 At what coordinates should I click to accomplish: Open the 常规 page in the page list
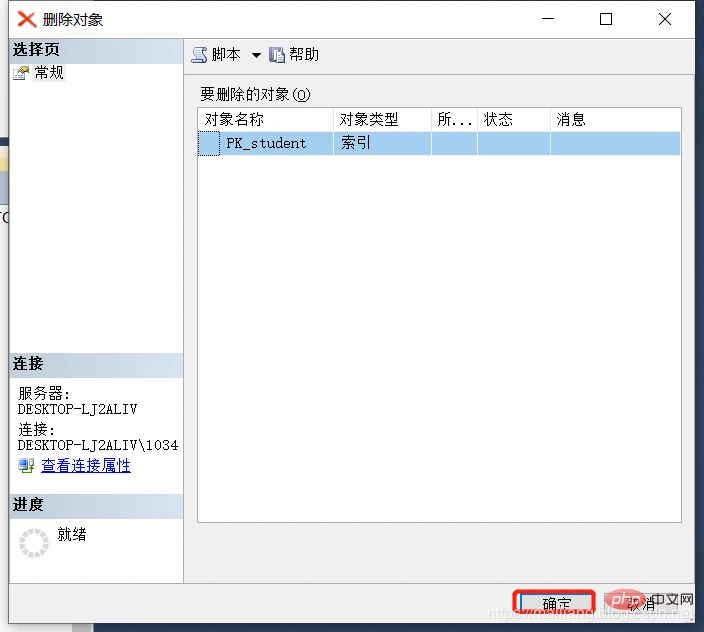point(49,72)
